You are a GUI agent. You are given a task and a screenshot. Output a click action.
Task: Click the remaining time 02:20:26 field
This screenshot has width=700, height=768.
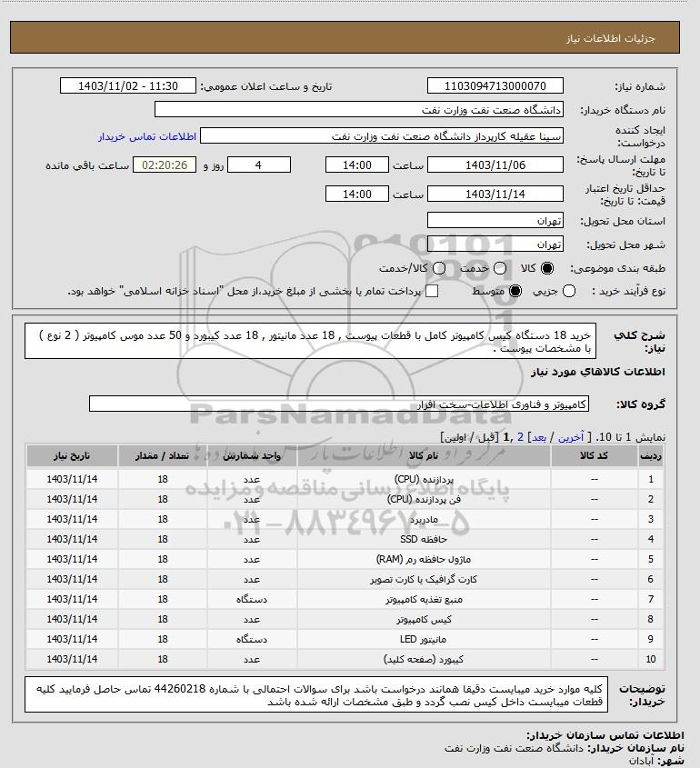click(165, 165)
